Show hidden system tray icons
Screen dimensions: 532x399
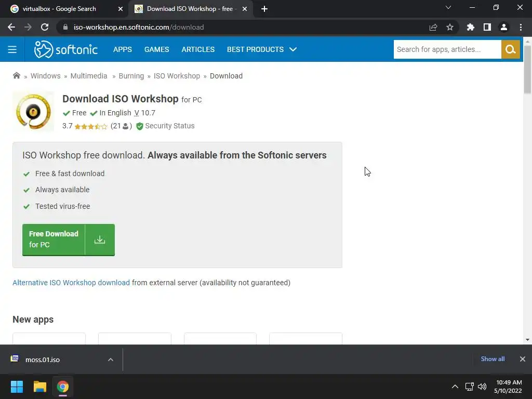(x=455, y=387)
